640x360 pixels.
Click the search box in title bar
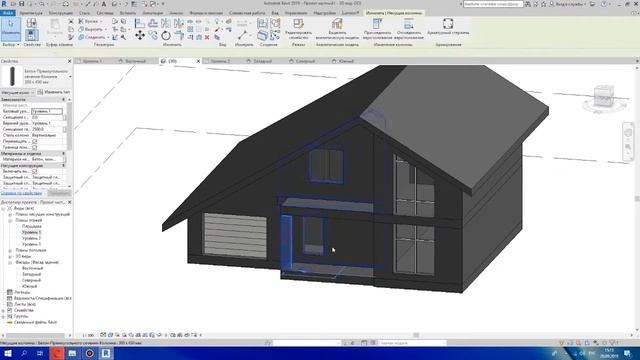pyautogui.click(x=493, y=4)
